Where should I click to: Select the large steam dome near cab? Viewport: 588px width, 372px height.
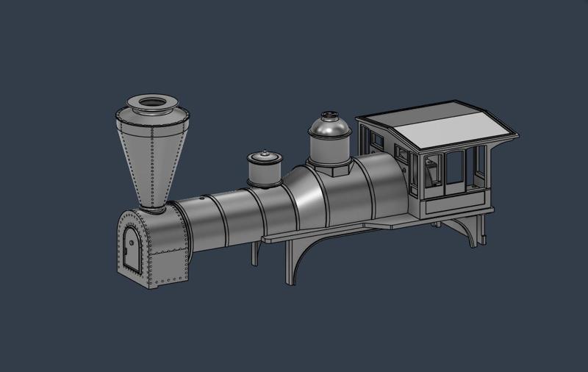329,143
